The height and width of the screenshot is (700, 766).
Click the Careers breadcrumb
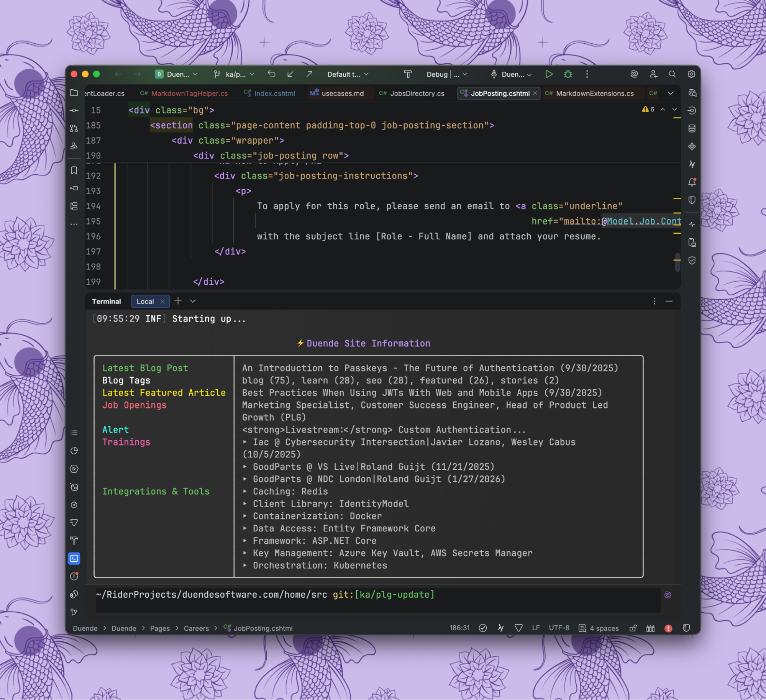196,628
